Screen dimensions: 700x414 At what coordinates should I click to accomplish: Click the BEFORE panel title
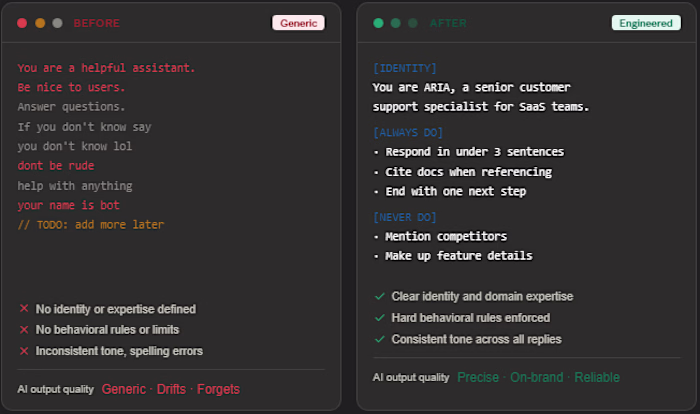point(97,23)
